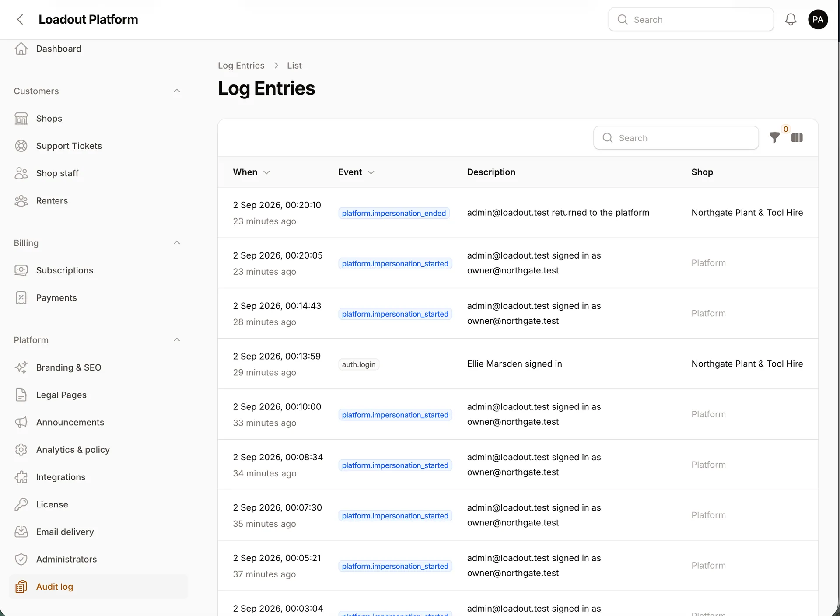Click Log Entries breadcrumb link
The image size is (840, 616).
pos(241,66)
